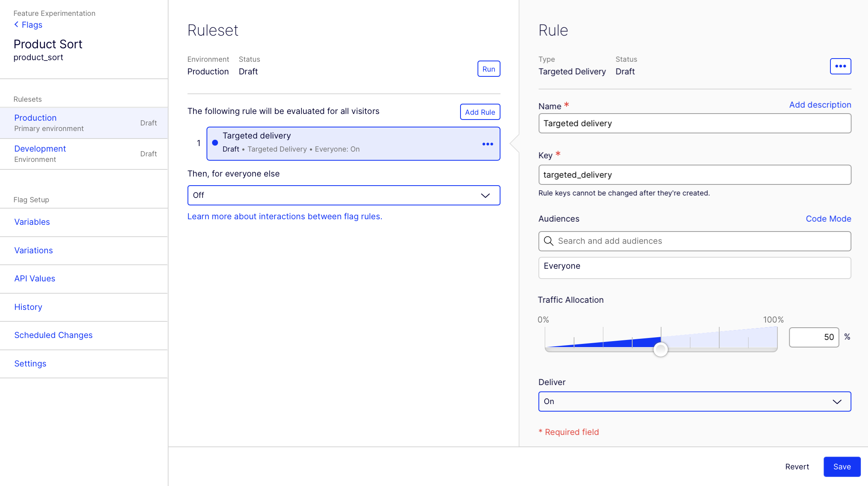Toggle Development ruleset Draft status
Screen dimensions: 868x486
pos(148,154)
